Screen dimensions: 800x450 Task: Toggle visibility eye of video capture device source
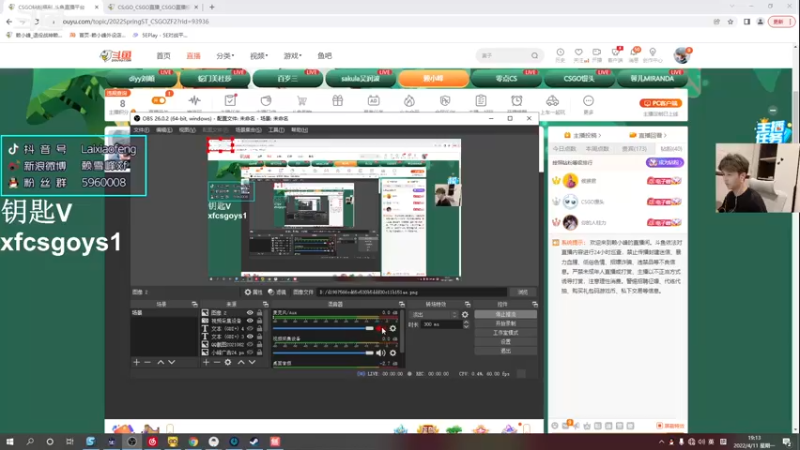tap(250, 321)
